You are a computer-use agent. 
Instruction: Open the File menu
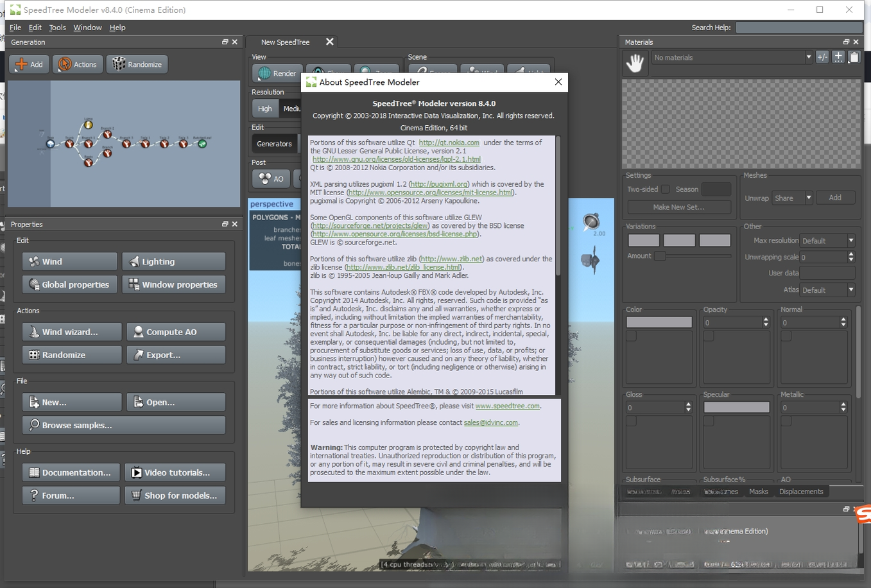15,28
